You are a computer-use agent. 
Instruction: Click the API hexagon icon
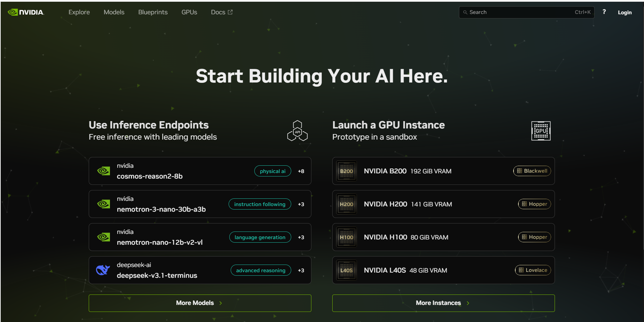pyautogui.click(x=297, y=131)
